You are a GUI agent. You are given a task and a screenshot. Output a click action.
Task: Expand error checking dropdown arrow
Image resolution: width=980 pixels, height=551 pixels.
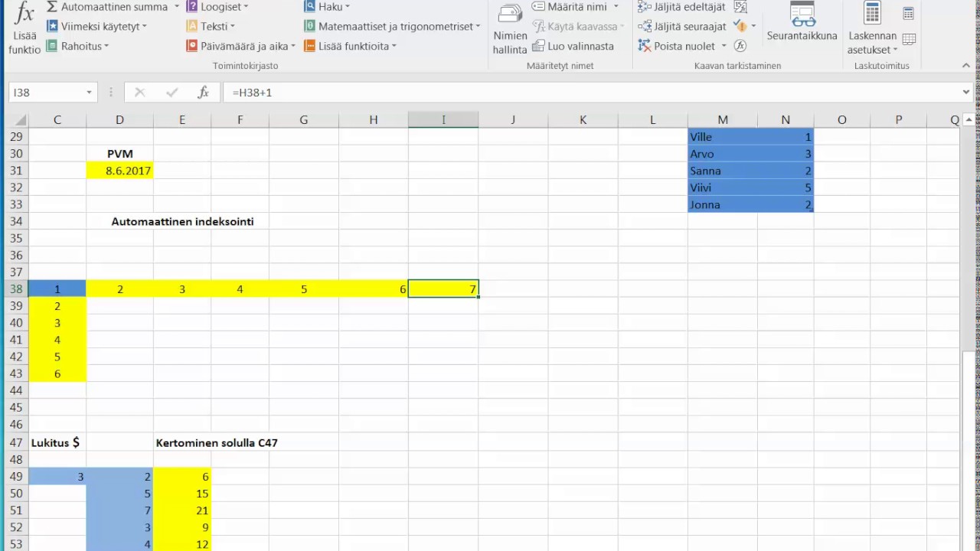(753, 26)
